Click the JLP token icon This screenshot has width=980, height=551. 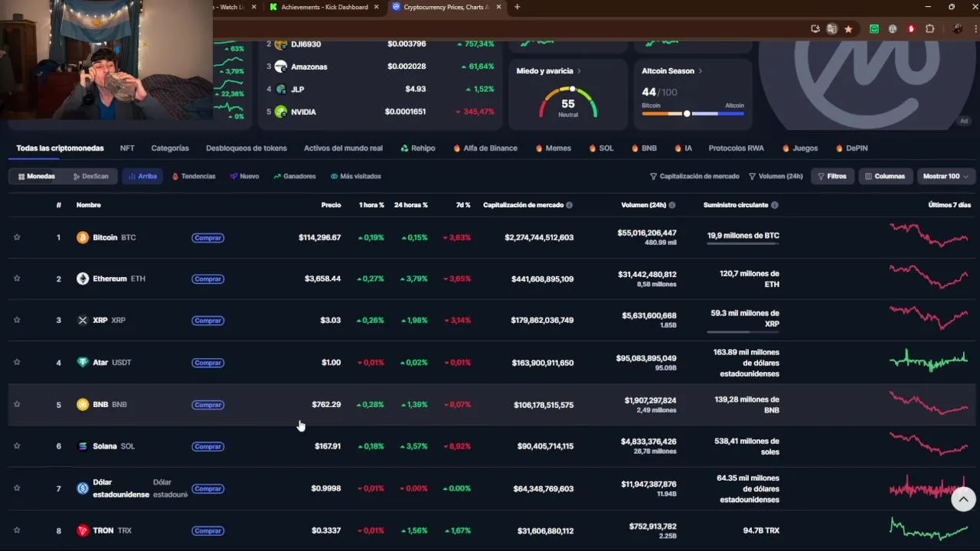click(x=281, y=89)
